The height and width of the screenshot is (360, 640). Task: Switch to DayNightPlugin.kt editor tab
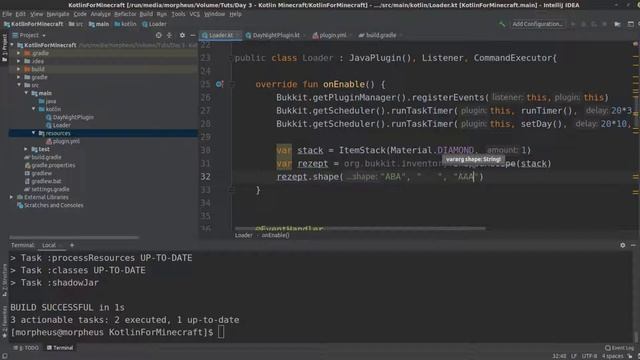276,36
